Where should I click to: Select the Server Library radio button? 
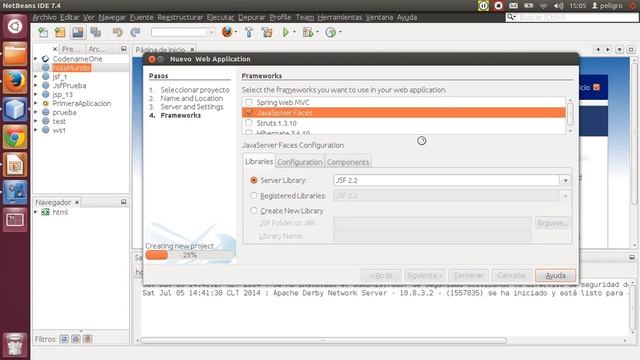pyautogui.click(x=254, y=180)
